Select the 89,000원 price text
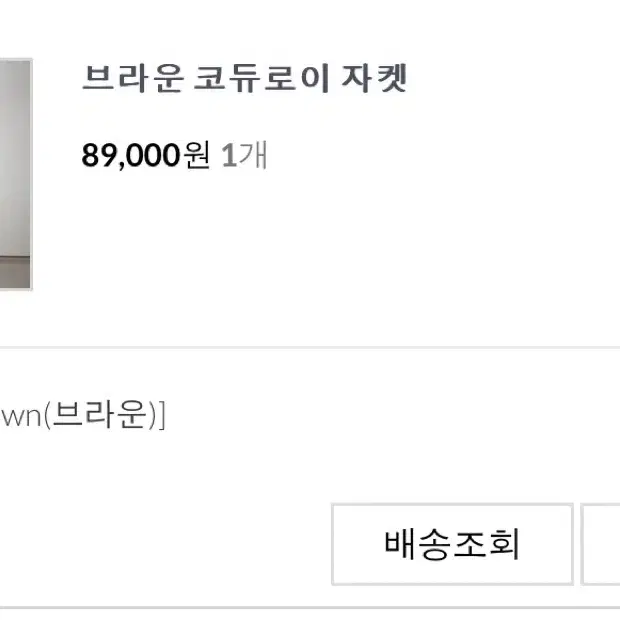 (146, 155)
